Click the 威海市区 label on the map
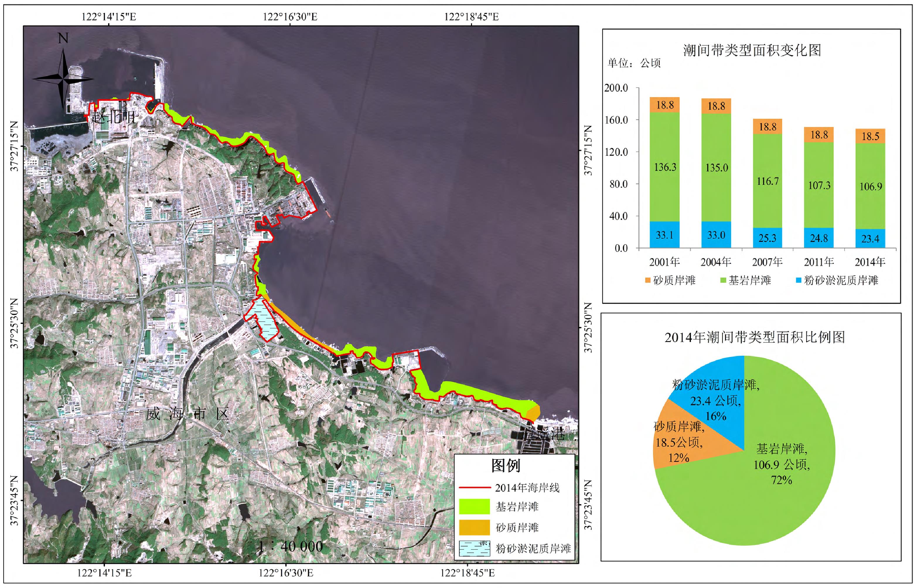The width and height of the screenshot is (914, 588). (x=187, y=414)
